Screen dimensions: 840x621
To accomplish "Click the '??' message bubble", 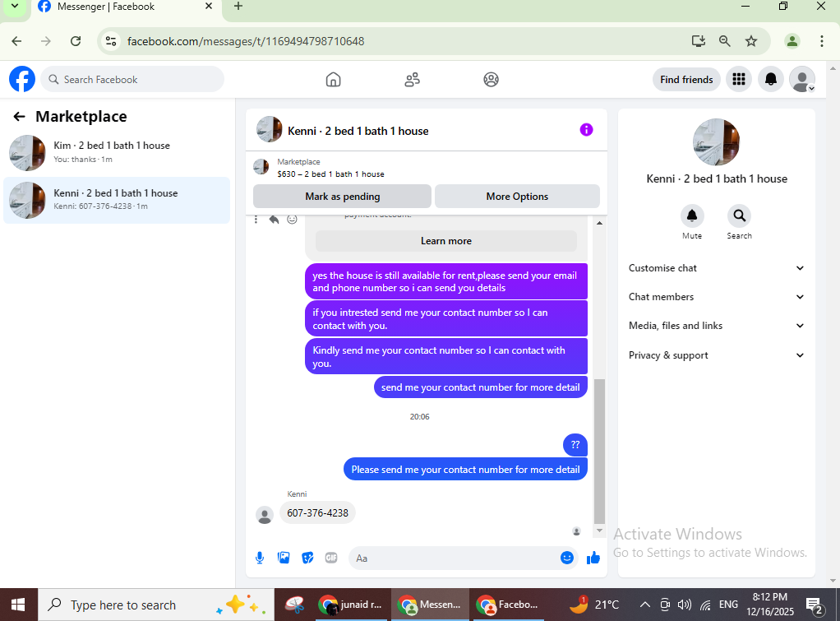I will [575, 444].
